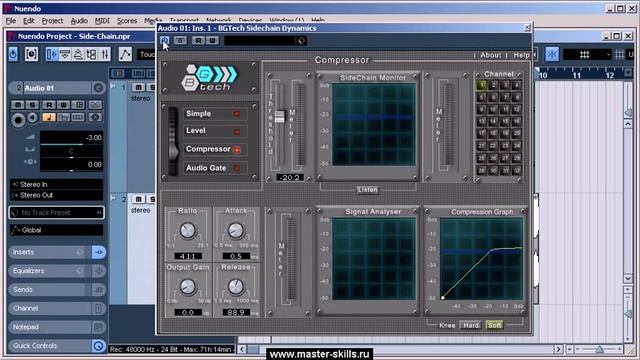Select sidechain channel 1

point(482,85)
